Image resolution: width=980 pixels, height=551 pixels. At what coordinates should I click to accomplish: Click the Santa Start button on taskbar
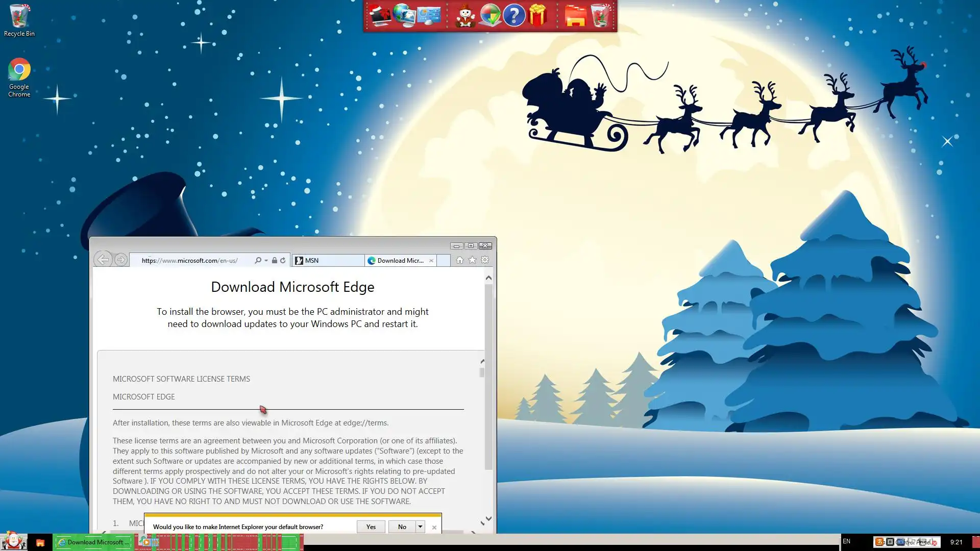pyautogui.click(x=13, y=541)
